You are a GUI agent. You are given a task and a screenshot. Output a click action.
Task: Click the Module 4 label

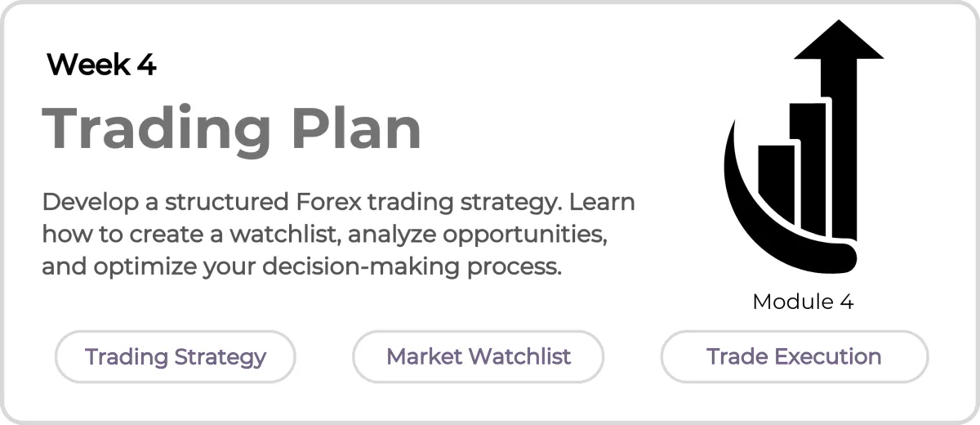[x=803, y=302]
